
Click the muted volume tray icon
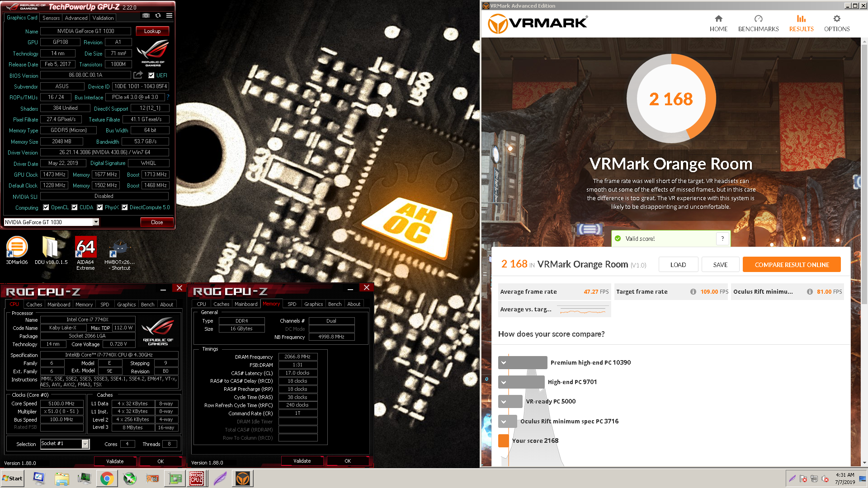point(825,479)
